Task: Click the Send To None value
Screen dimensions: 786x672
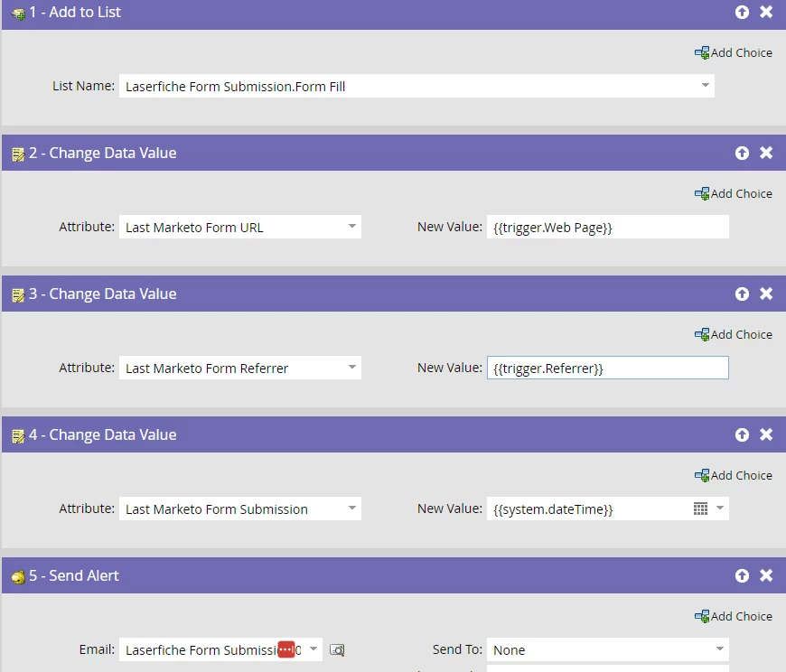Action: coord(509,650)
